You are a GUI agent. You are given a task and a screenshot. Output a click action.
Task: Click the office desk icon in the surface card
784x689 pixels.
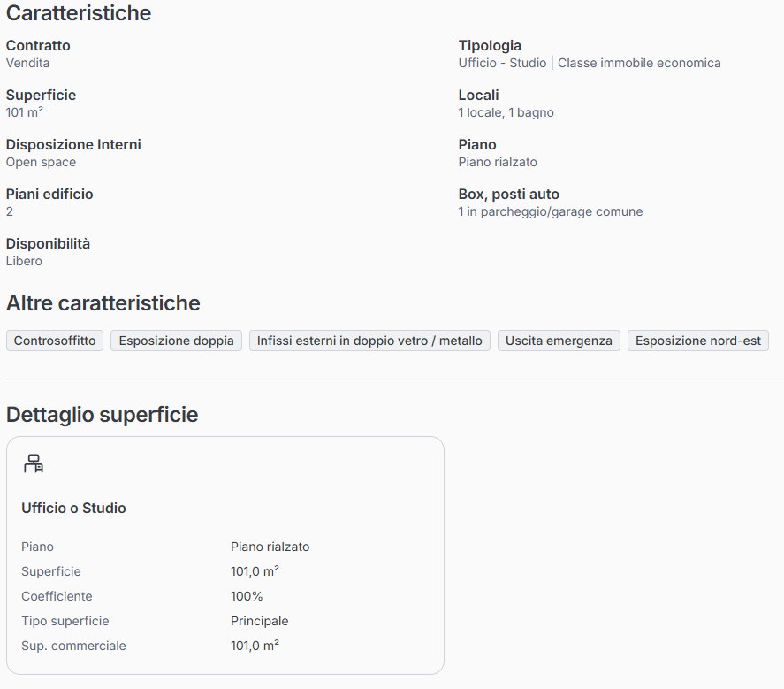point(34,463)
